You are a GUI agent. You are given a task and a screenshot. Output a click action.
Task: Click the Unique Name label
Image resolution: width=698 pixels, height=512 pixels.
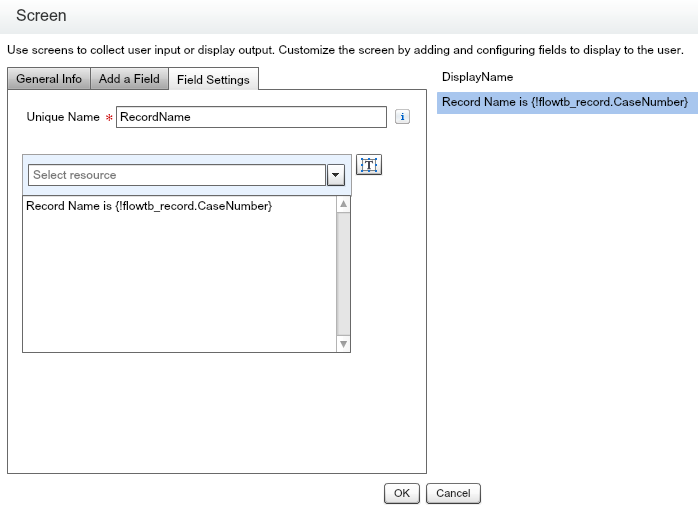pyautogui.click(x=62, y=117)
